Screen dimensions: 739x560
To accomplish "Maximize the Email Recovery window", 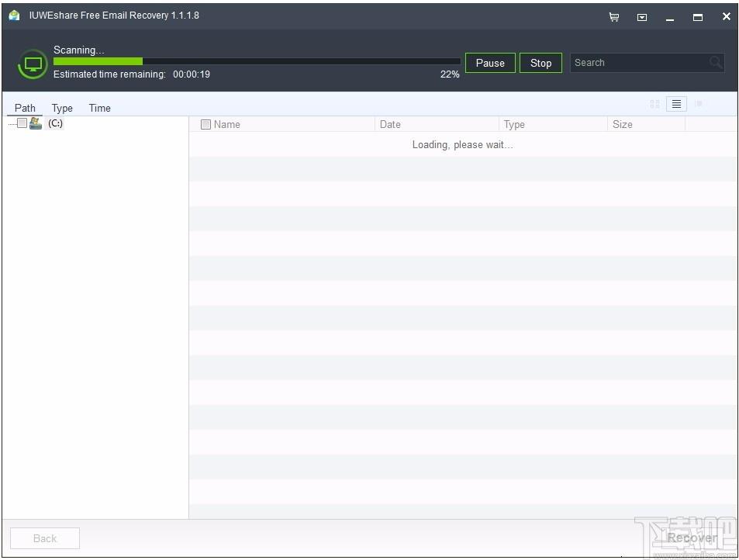I will click(698, 17).
